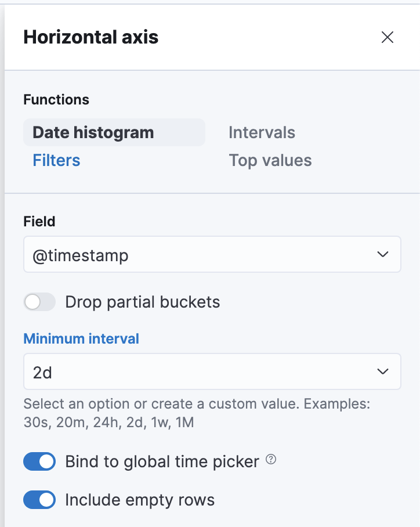This screenshot has width=420, height=527.
Task: Disable the Bind to global time picker switch
Action: 39,462
